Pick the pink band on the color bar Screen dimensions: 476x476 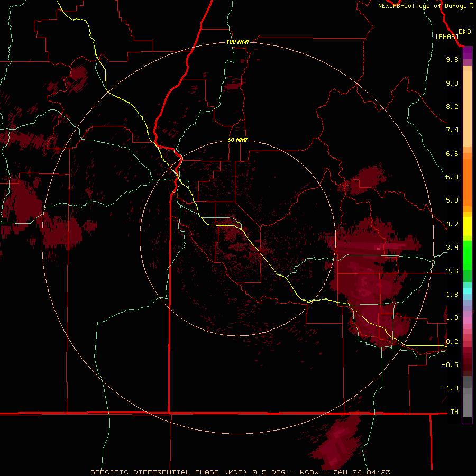pyautogui.click(x=467, y=321)
